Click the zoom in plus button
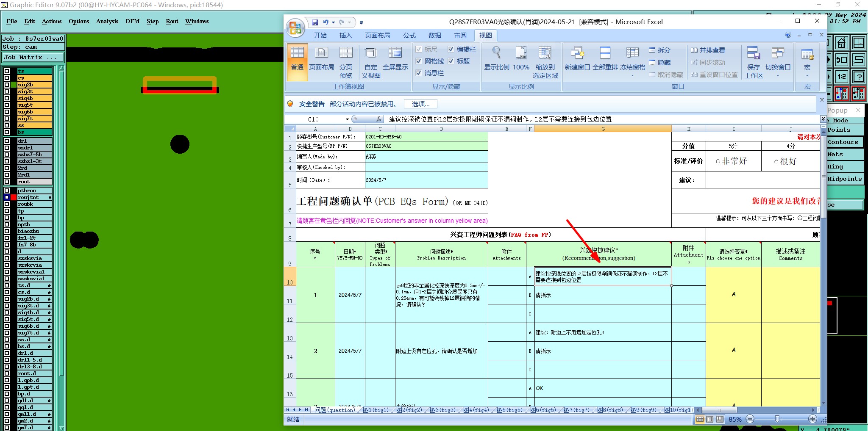 click(812, 419)
